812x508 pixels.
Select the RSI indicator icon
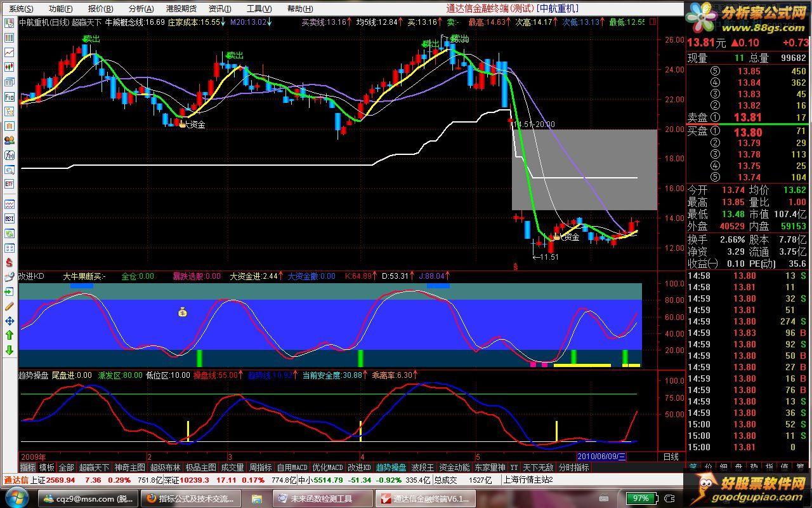10,219
